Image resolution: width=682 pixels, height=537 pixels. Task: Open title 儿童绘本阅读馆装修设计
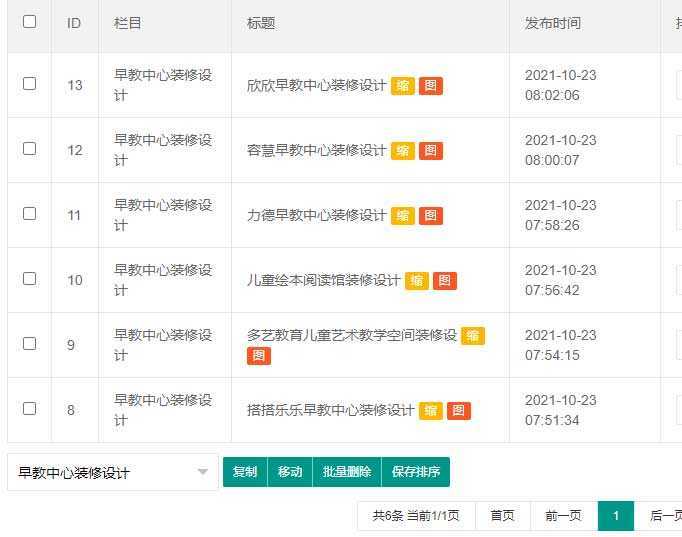pos(323,281)
